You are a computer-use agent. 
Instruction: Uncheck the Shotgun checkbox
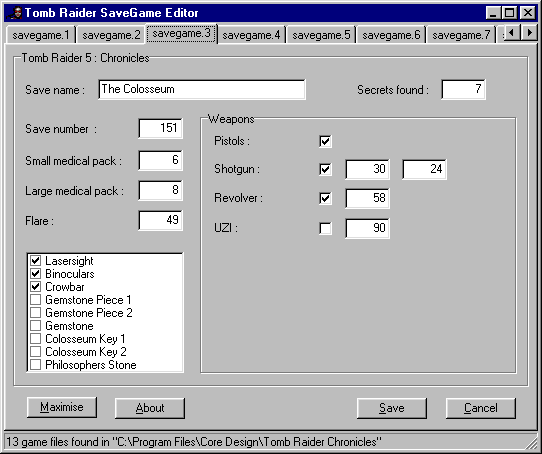[x=325, y=169]
